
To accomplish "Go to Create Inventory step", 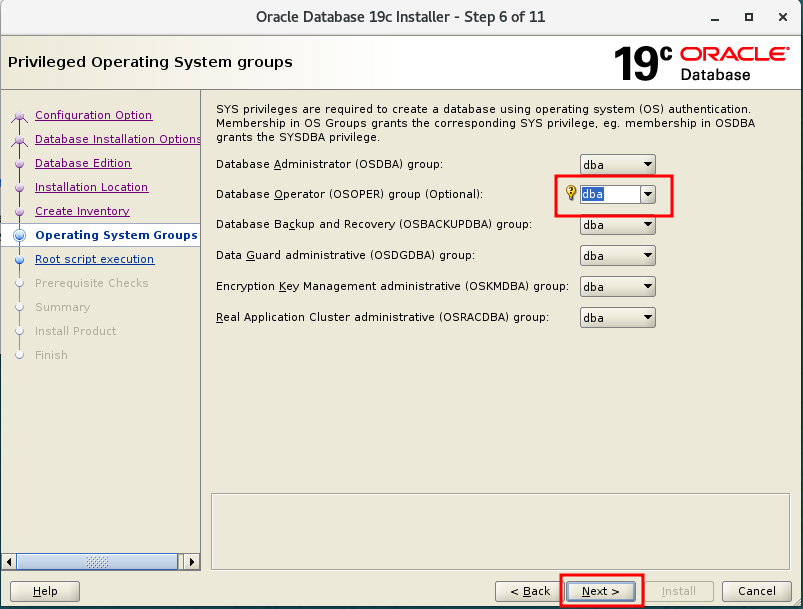I will coord(82,211).
